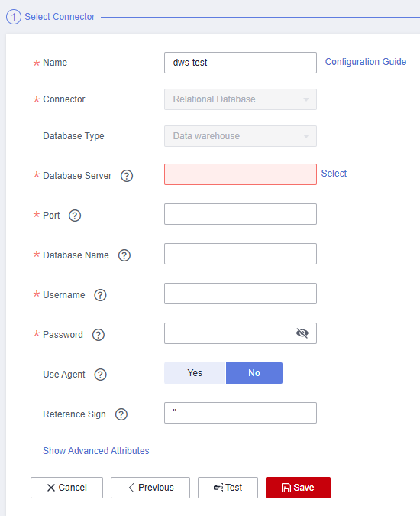Viewport: 420px width, 516px height.
Task: Open the Configuration Guide link
Action: click(x=366, y=62)
